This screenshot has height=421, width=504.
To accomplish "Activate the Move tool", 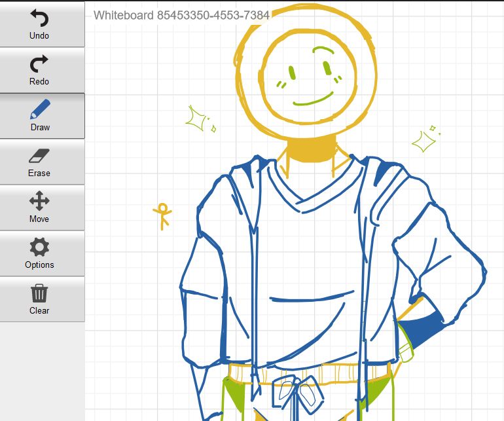I will click(x=42, y=208).
